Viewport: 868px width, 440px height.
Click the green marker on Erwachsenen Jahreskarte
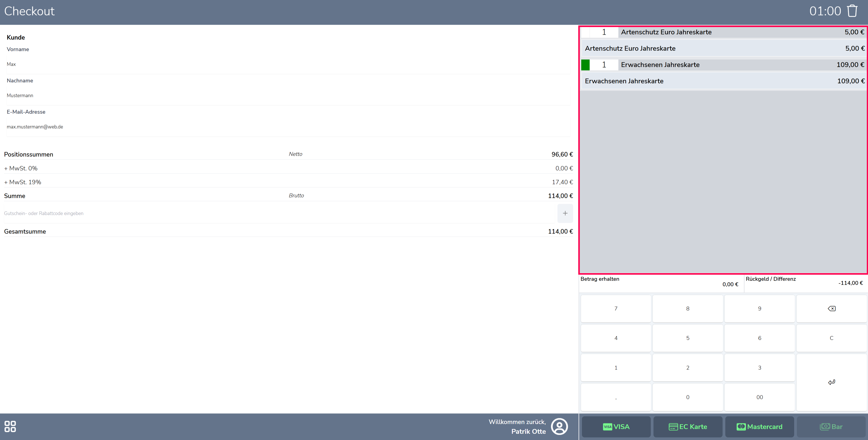point(585,65)
